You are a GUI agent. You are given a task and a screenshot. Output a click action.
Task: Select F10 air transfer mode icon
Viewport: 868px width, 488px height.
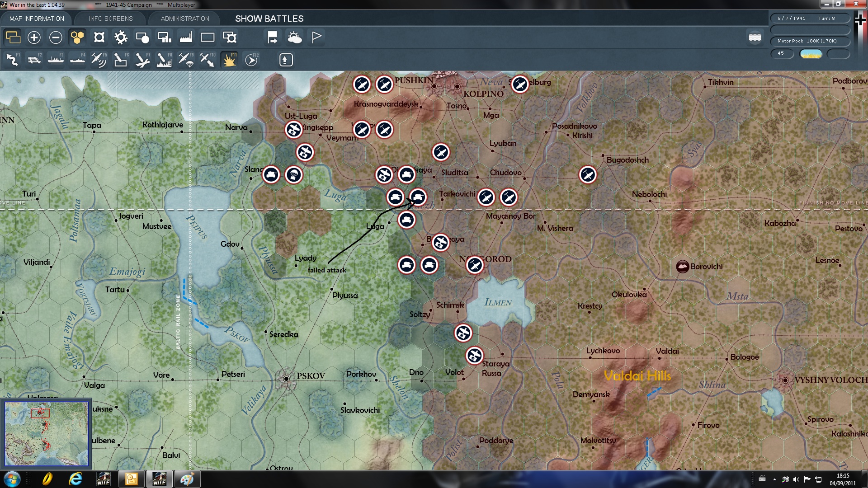pyautogui.click(x=208, y=60)
